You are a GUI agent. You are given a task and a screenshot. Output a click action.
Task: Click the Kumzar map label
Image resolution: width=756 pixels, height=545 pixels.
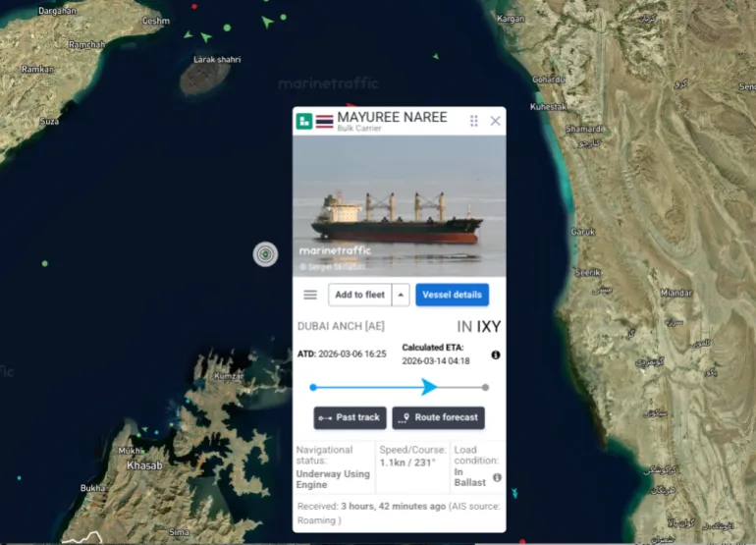(x=229, y=376)
